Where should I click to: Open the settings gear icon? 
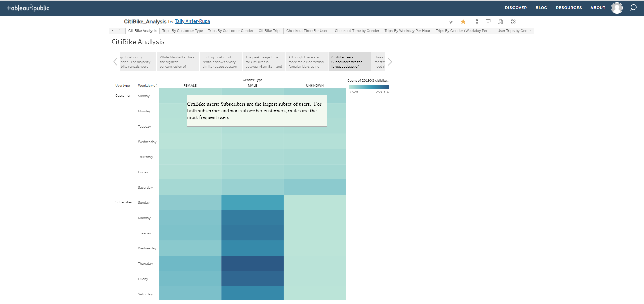pos(514,22)
